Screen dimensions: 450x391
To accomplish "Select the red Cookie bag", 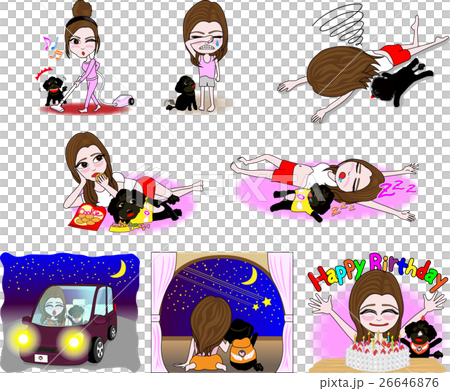I will click(x=87, y=217).
